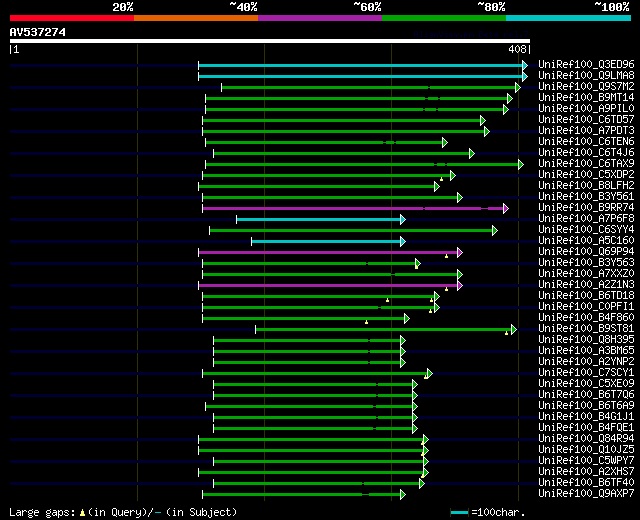Click the UniRef100_A2Z1N3 label
This screenshot has width=640, height=520.
click(586, 285)
